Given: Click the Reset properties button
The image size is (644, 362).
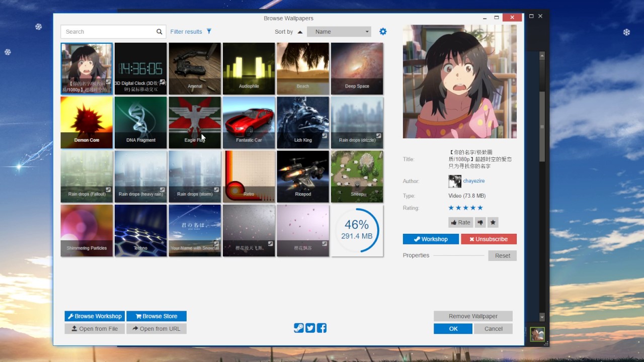Looking at the screenshot, I should pos(502,255).
